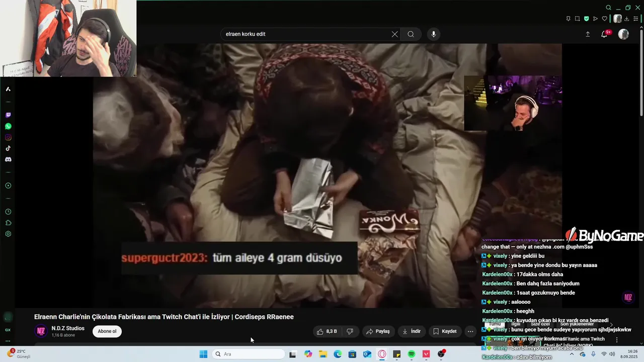The height and width of the screenshot is (362, 644).
Task: Click the Kaydet save button
Action: pyautogui.click(x=445, y=331)
